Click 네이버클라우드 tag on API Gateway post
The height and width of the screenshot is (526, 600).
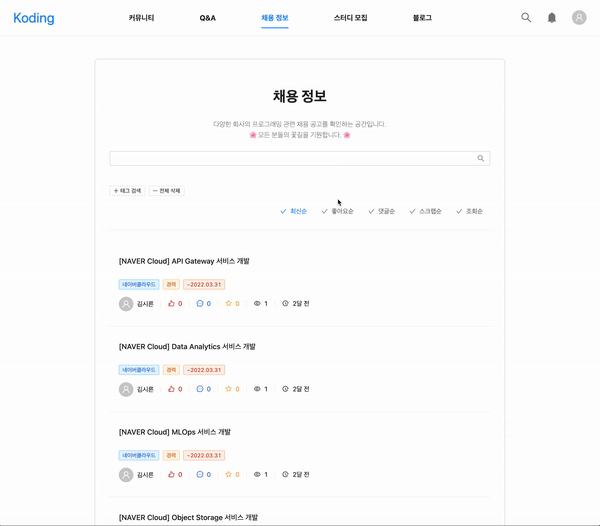tap(139, 285)
